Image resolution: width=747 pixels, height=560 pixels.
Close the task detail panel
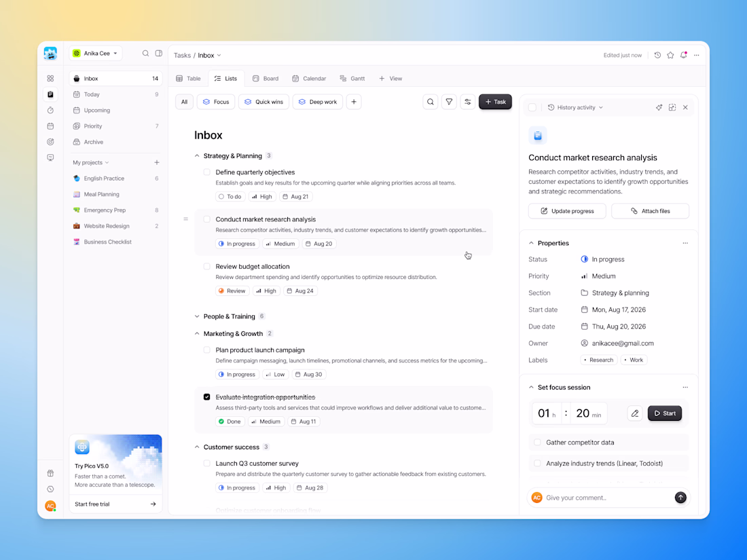click(x=686, y=108)
